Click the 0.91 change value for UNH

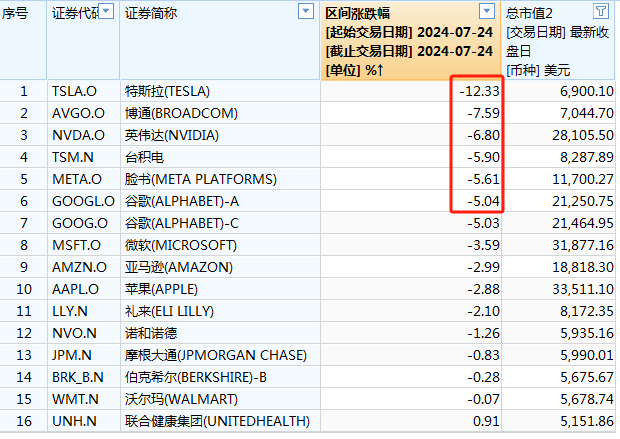tap(486, 421)
